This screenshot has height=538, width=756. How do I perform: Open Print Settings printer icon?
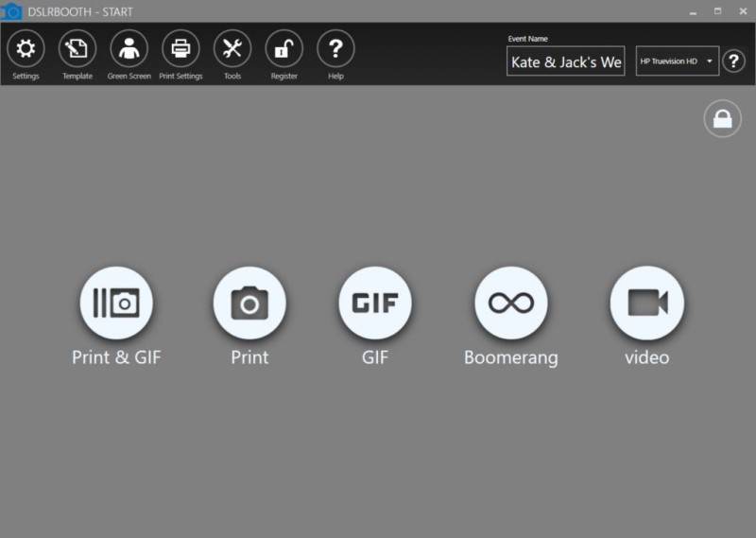click(x=180, y=49)
